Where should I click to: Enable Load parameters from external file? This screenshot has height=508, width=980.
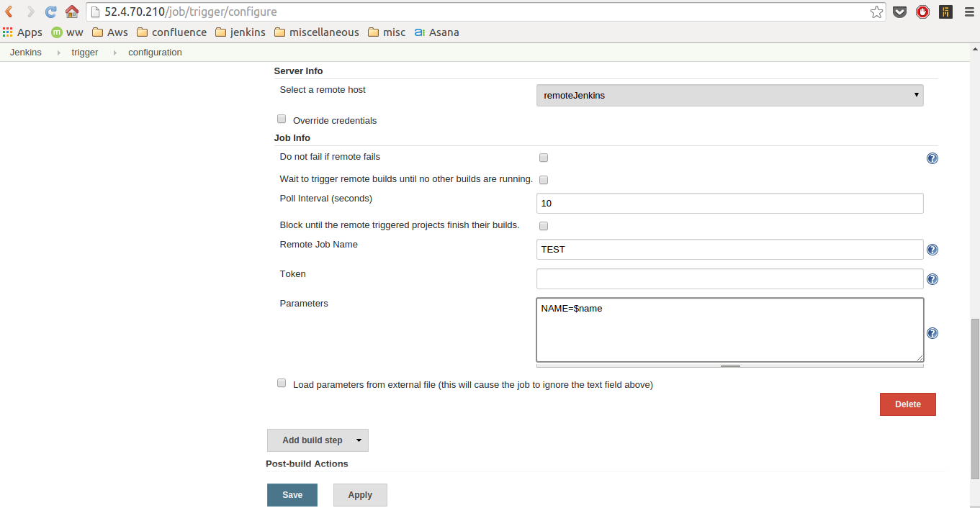282,384
